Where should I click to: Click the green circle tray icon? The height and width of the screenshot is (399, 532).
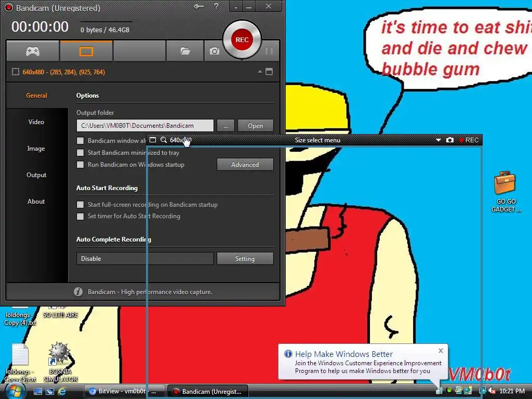(449, 391)
